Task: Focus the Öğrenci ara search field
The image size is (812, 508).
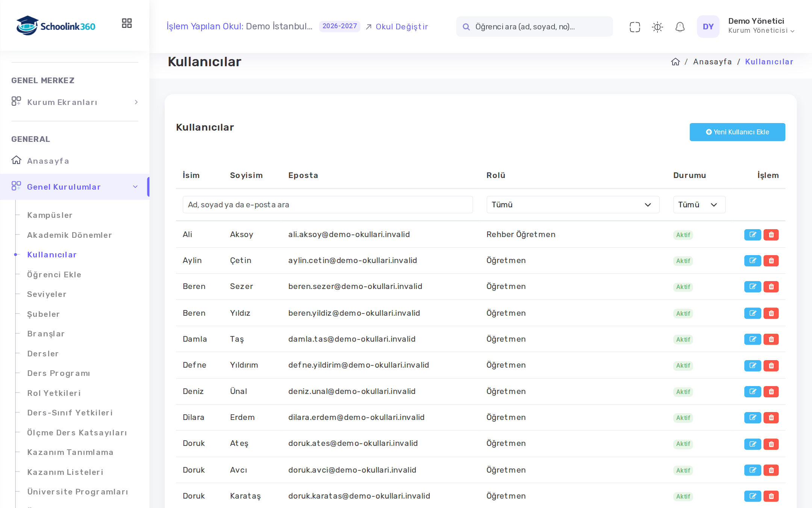Action: click(x=534, y=27)
